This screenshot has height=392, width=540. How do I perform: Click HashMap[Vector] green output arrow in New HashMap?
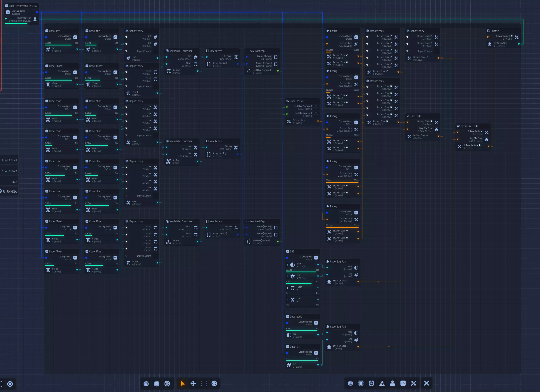click(278, 242)
